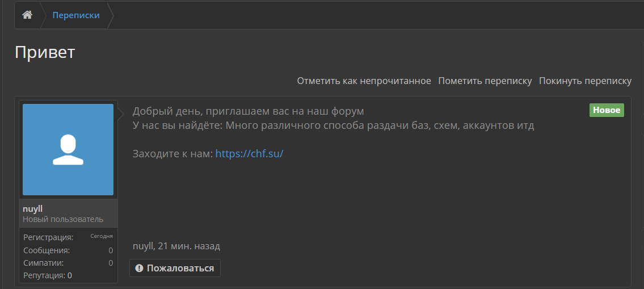This screenshot has height=289, width=644.
Task: Follow the https://chf.su/ hyperlink
Action: (x=249, y=154)
